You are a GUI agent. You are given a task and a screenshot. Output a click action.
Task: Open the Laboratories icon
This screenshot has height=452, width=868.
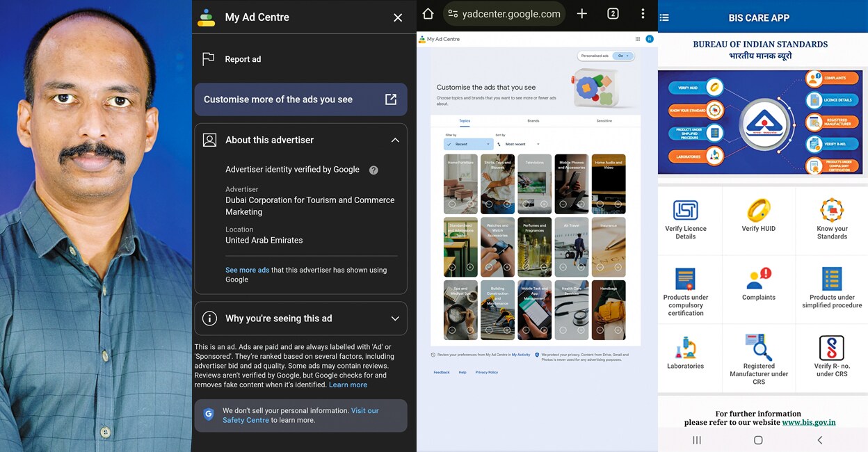[685, 347]
